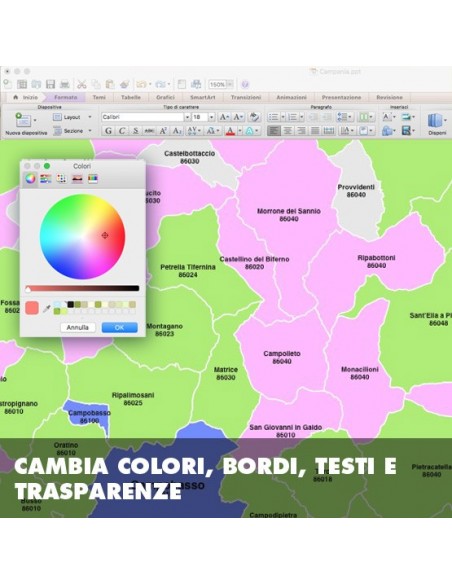This screenshot has width=452, height=584.
Task: Pick the eyedropper in Colori dialog
Action: (x=47, y=308)
